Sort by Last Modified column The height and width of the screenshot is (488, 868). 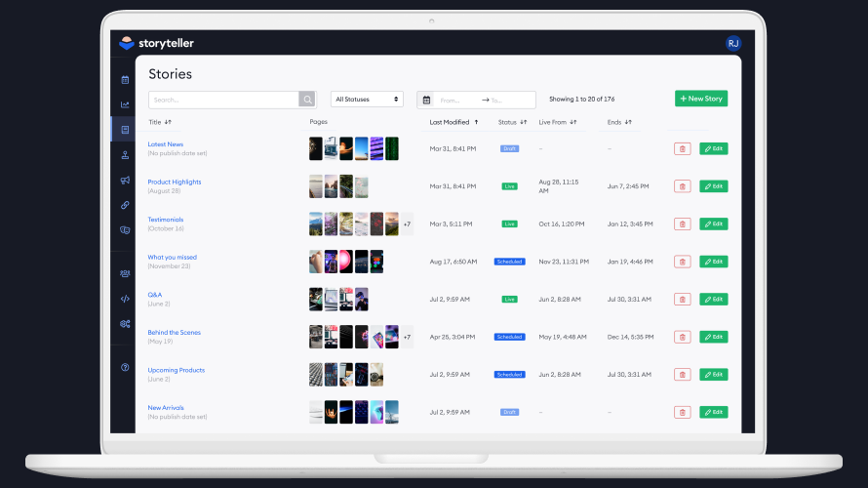(x=454, y=122)
